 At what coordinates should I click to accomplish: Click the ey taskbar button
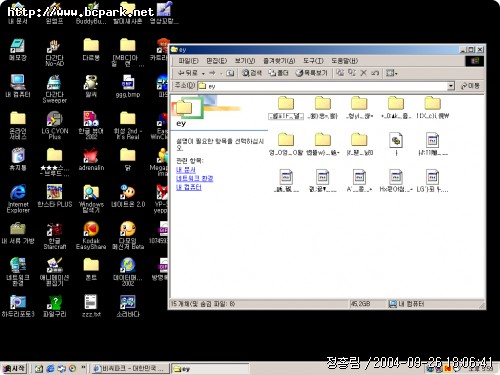[x=210, y=369]
